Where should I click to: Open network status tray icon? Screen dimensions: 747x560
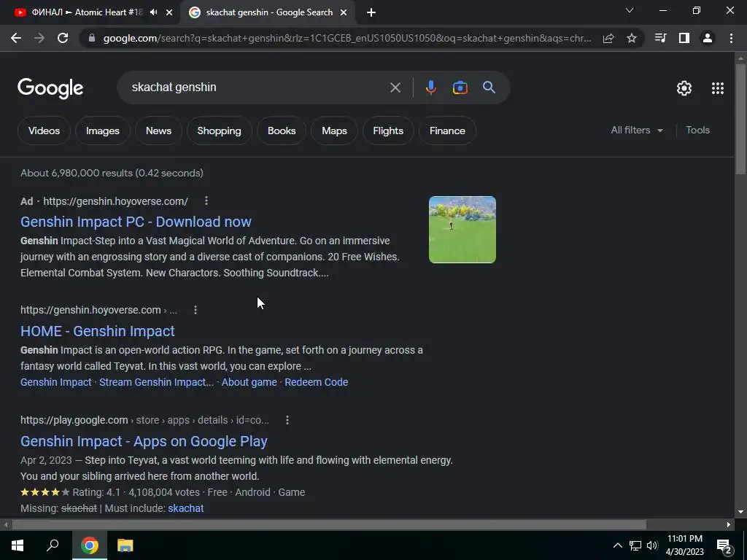(x=635, y=545)
